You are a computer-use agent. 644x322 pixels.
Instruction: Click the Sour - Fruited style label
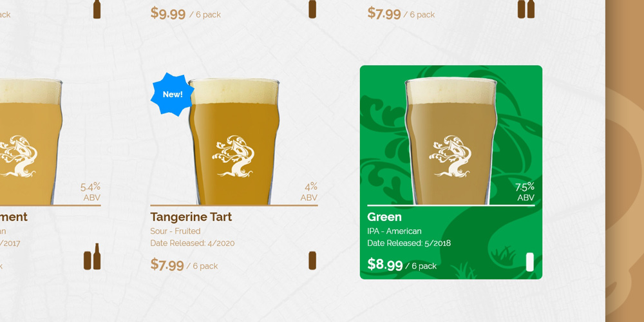coord(175,231)
